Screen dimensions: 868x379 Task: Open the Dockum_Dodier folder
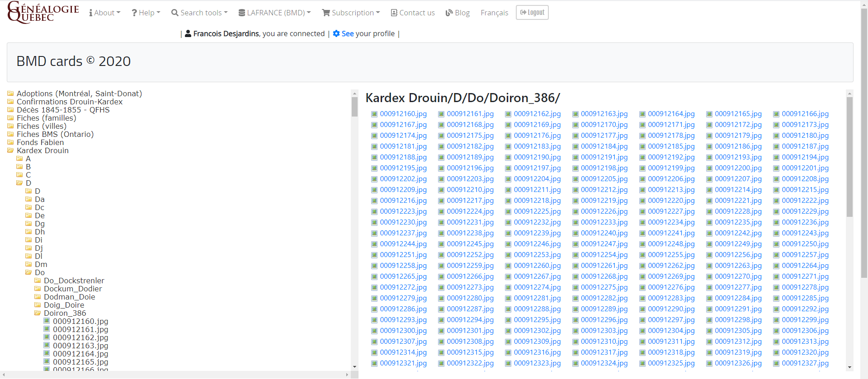point(73,289)
